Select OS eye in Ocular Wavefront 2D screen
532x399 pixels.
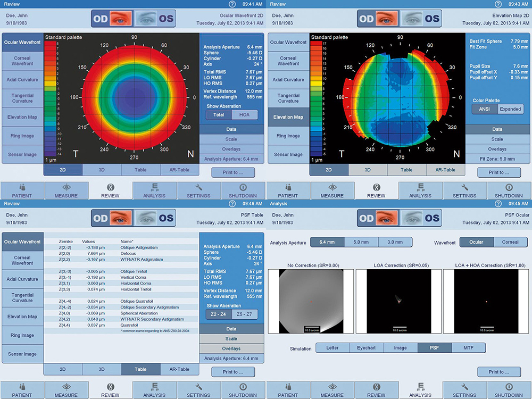coord(155,18)
